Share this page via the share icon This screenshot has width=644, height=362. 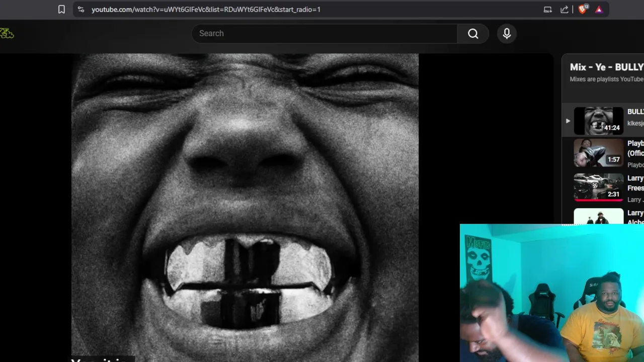[565, 10]
